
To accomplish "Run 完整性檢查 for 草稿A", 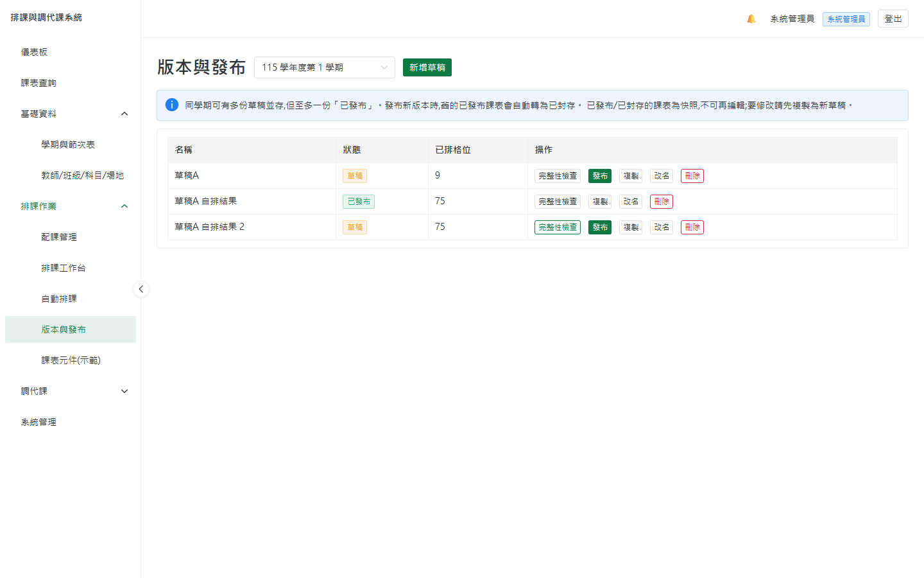I will click(558, 176).
